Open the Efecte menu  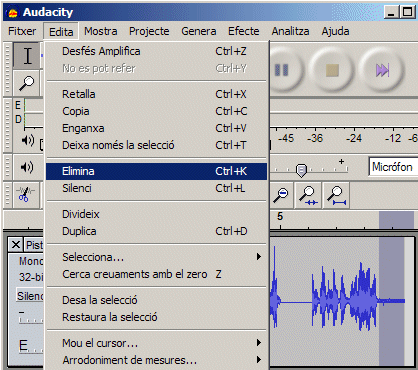243,31
